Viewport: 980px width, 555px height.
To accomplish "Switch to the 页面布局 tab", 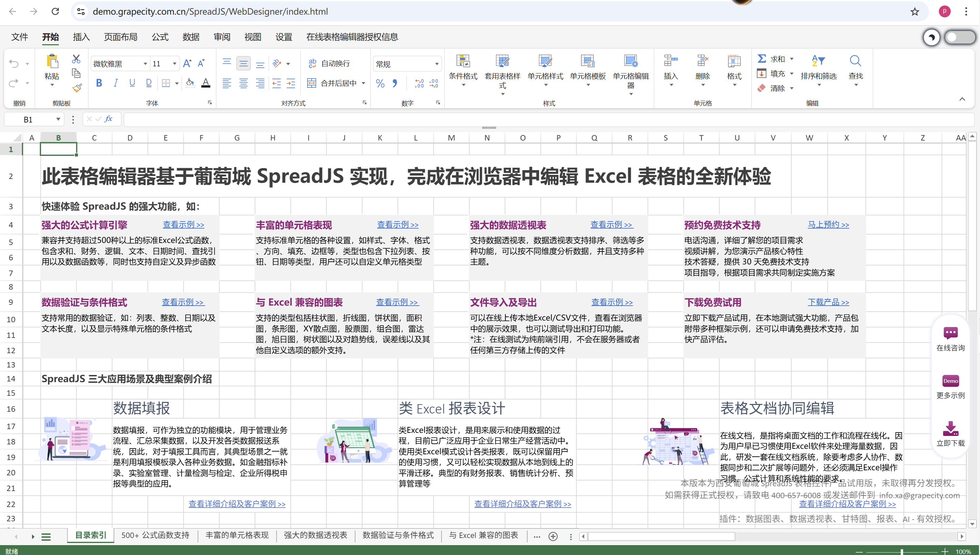I will click(120, 37).
